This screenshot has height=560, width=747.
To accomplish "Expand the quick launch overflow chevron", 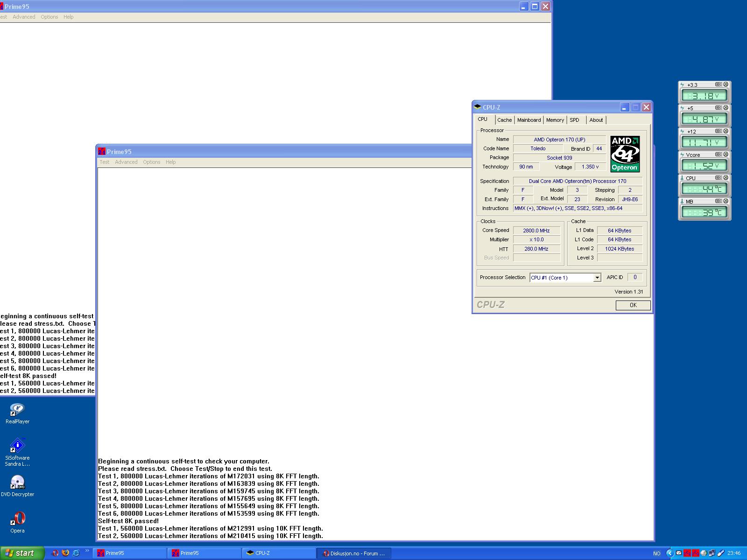I will pos(87,551).
